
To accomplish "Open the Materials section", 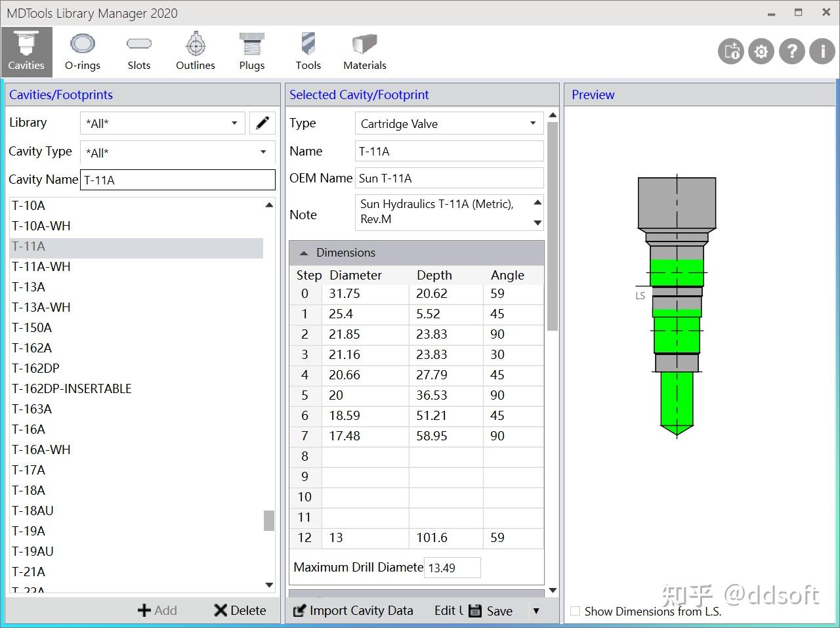I will tap(364, 52).
